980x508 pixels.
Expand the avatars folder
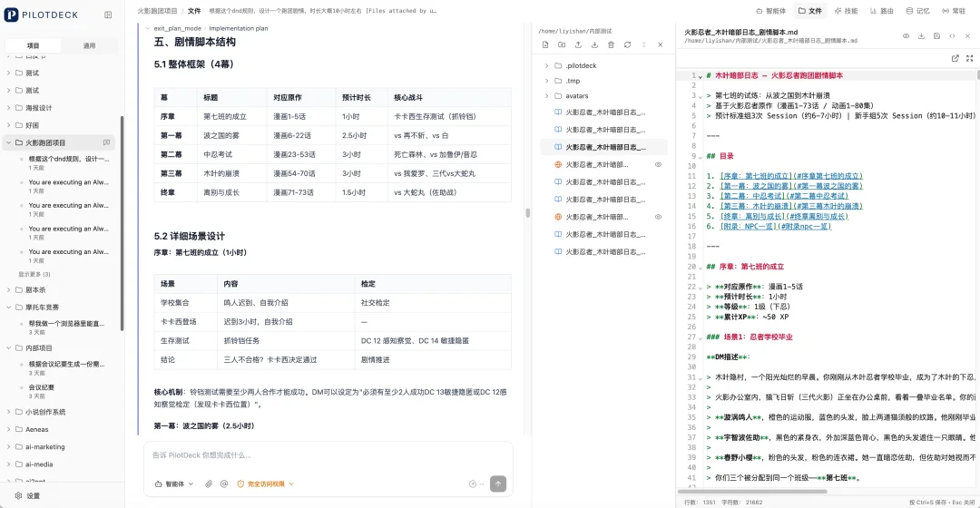547,95
